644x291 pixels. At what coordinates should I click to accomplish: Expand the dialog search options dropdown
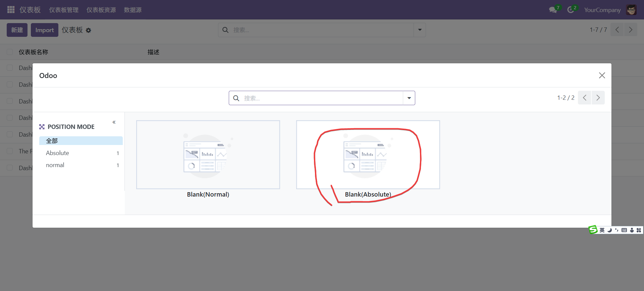[x=409, y=98]
